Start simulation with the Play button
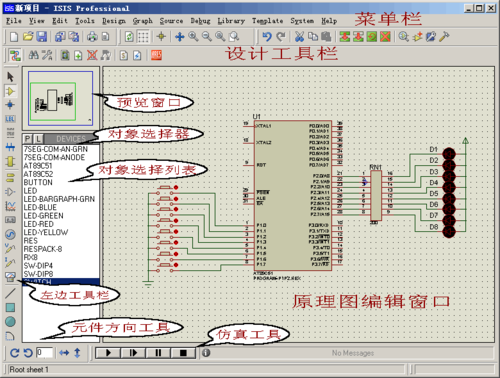Image resolution: width=500 pixels, height=378 pixels. [x=108, y=353]
